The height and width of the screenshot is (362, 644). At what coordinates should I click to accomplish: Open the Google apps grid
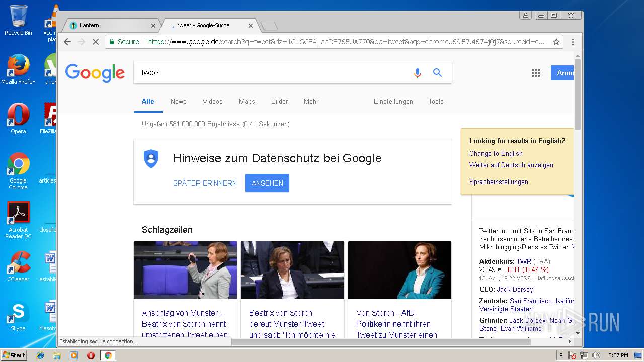coord(536,73)
